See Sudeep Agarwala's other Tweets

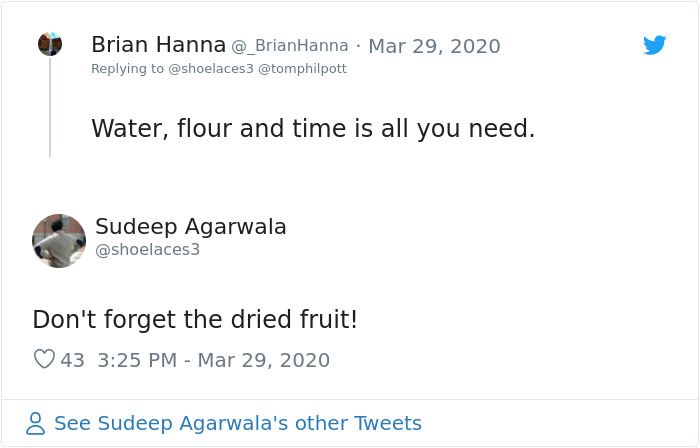(x=237, y=424)
